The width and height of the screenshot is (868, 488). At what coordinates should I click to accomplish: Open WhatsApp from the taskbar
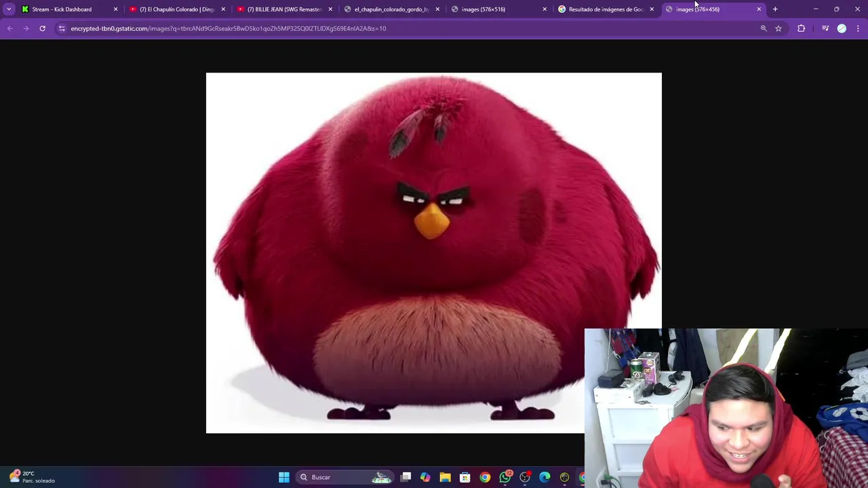point(505,477)
